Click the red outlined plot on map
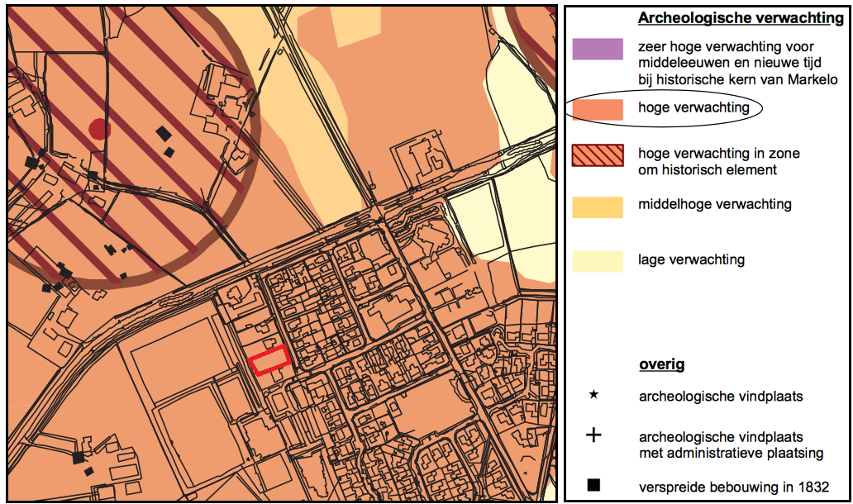Screen dimensions: 853x504 click(x=269, y=360)
